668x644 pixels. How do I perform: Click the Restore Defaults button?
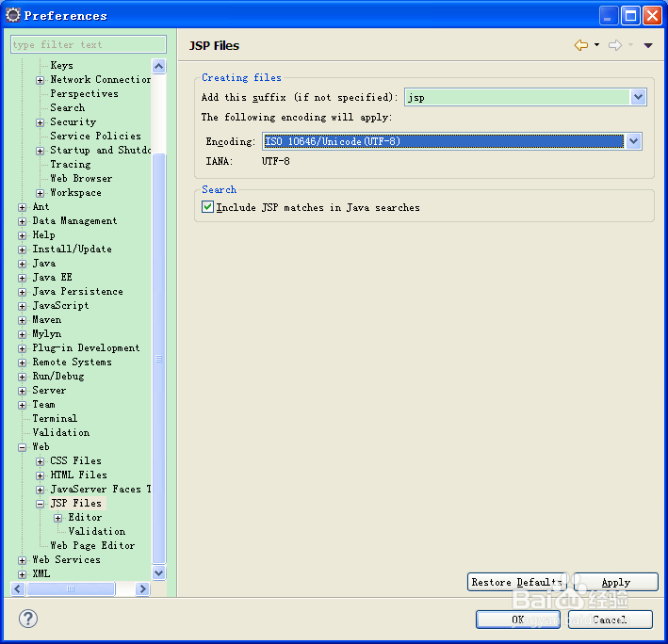pyautogui.click(x=516, y=582)
